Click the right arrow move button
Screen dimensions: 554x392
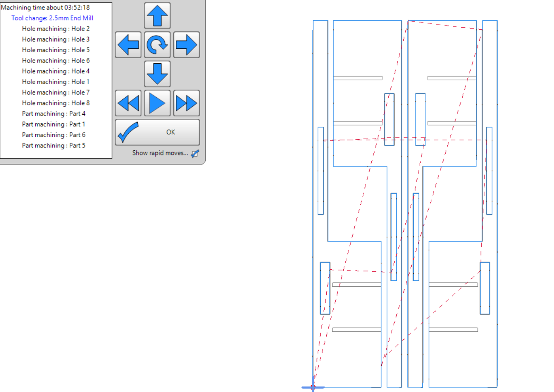(x=187, y=45)
